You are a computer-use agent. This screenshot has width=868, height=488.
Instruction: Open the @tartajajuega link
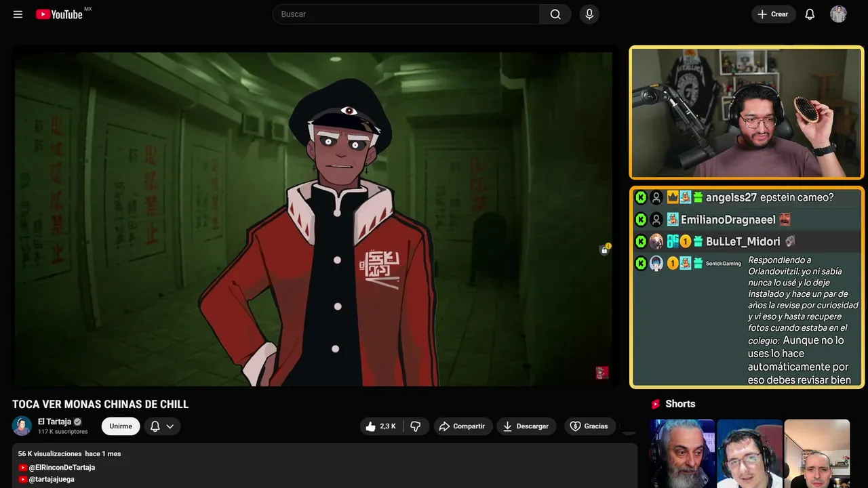pos(52,479)
